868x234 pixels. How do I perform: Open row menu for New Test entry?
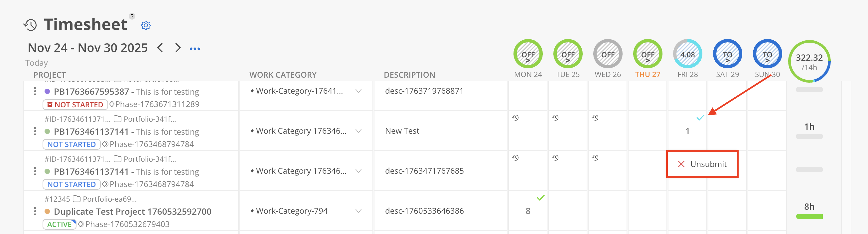pos(35,131)
